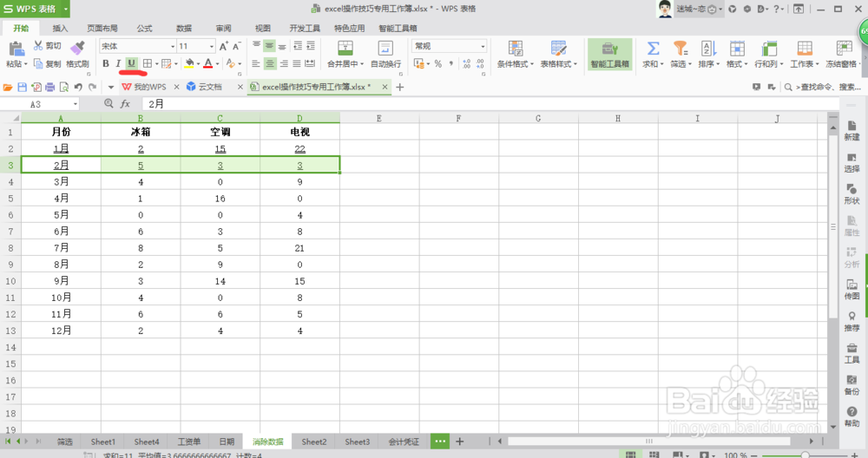Click the Sort (排序) A-Z icon
The width and height of the screenshot is (868, 458).
[x=708, y=49]
